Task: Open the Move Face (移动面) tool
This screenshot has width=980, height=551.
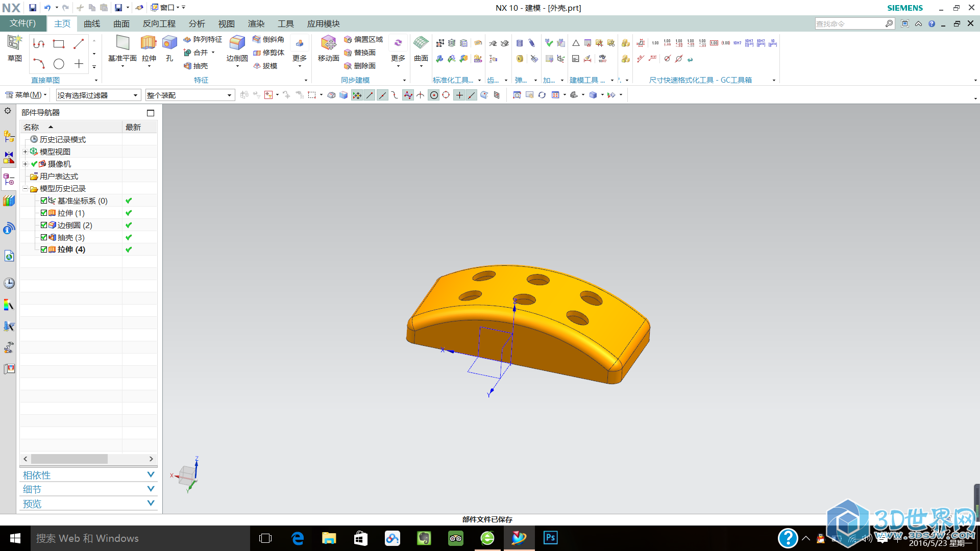Action: pos(328,49)
